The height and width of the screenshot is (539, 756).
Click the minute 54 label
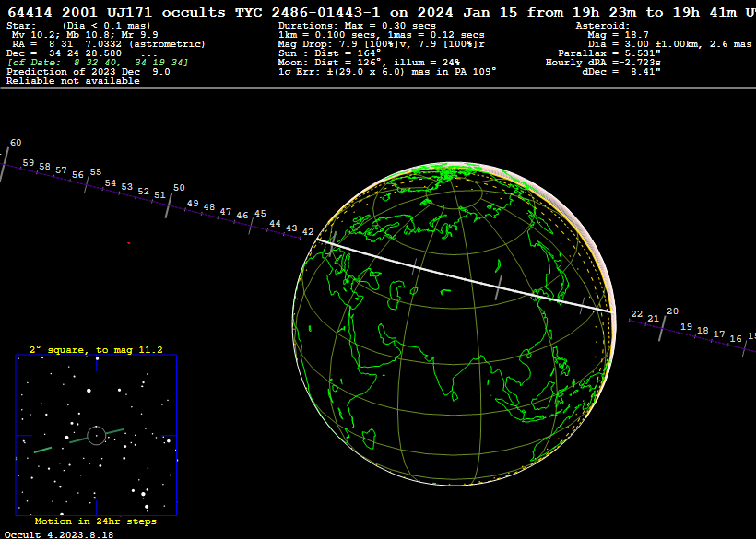coord(111,183)
